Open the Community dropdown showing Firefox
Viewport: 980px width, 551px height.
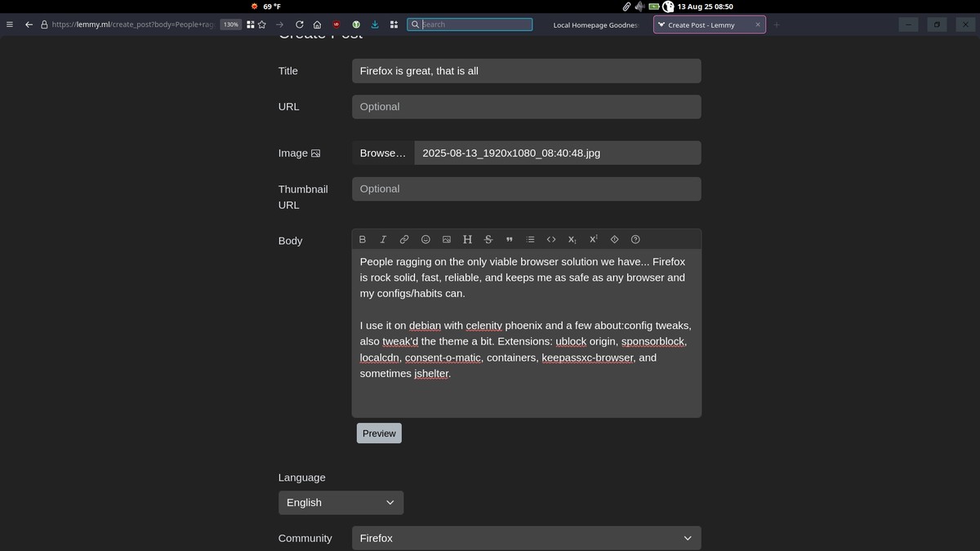click(x=526, y=538)
